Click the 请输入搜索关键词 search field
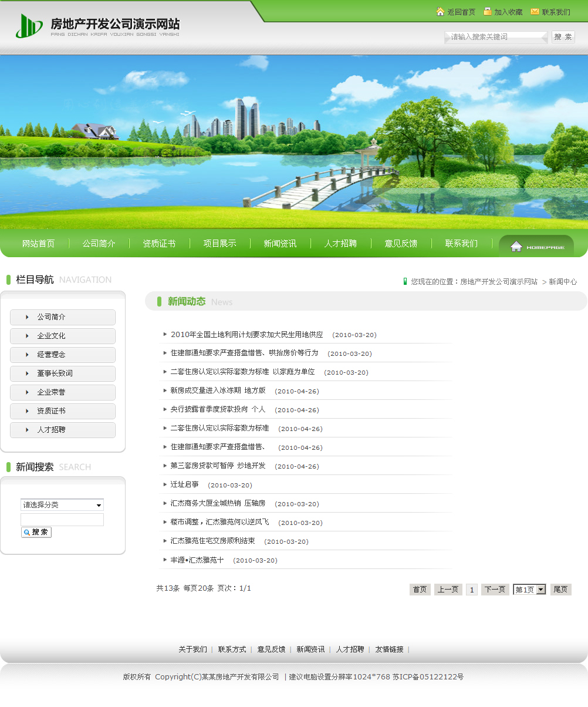Image resolution: width=588 pixels, height=707 pixels. (x=496, y=37)
